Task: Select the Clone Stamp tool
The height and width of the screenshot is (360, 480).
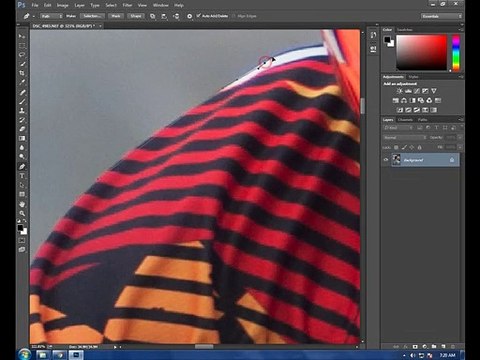Action: [22, 111]
